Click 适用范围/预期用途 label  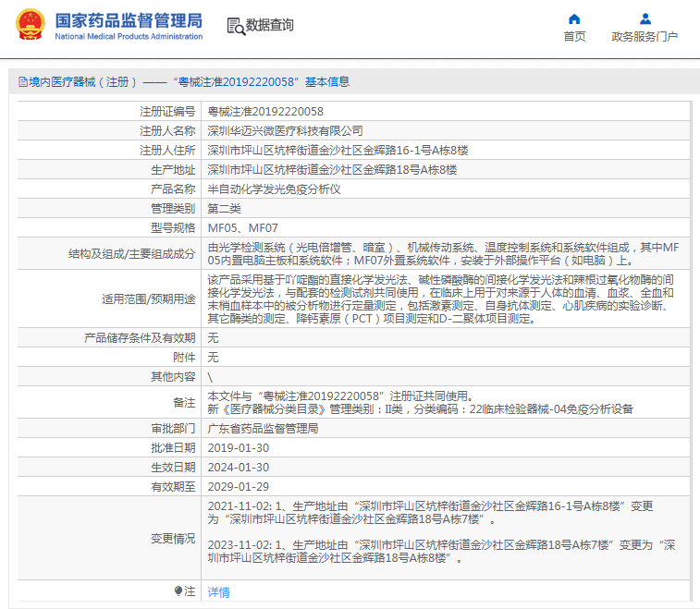pos(149,298)
